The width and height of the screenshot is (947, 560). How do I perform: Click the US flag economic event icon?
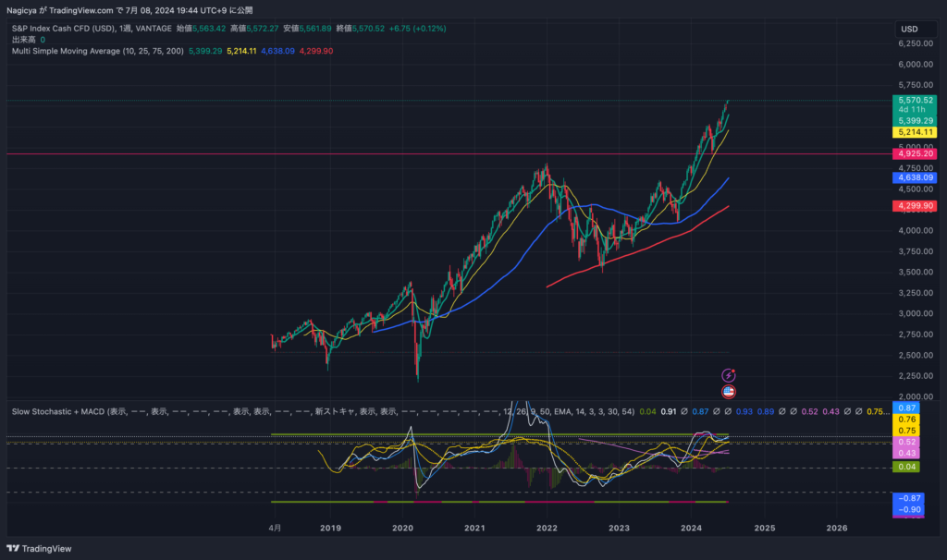pos(729,391)
